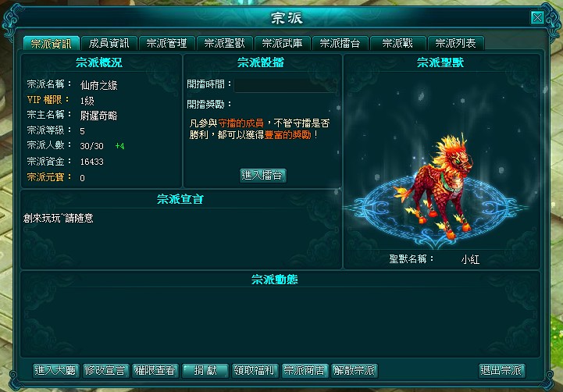
Task: Click the 捐獻 donate button
Action: 205,370
